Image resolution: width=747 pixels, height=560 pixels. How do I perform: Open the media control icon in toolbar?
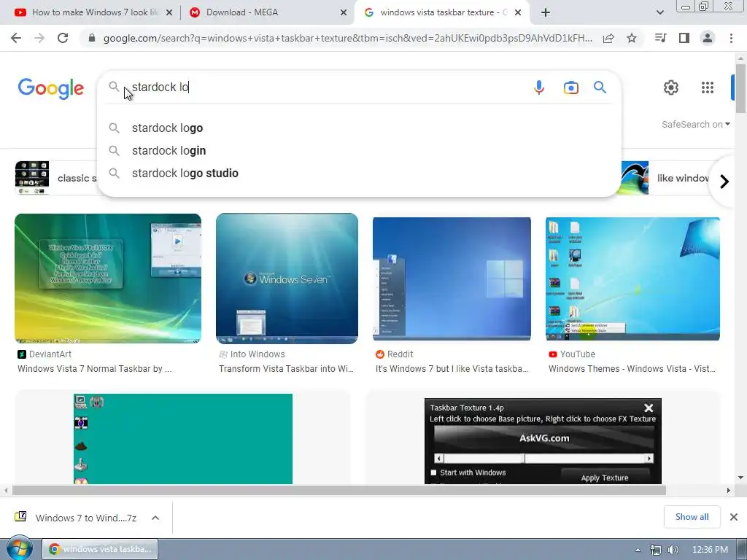(x=661, y=38)
